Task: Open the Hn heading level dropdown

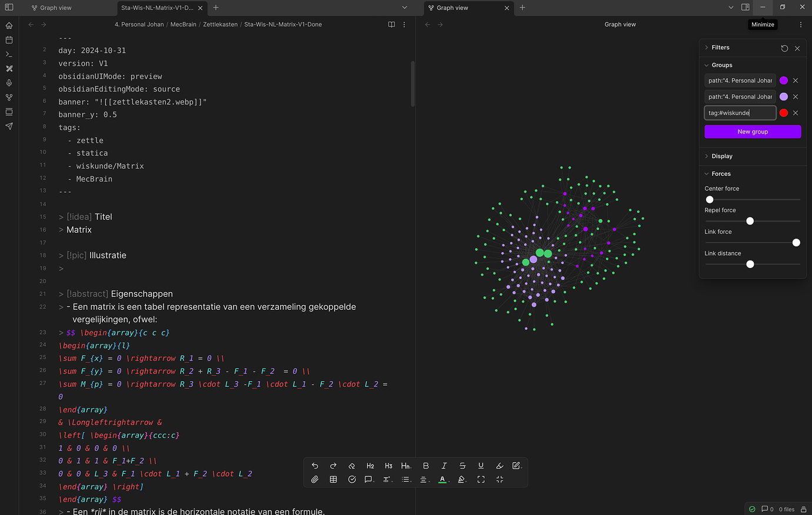Action: [x=406, y=465]
